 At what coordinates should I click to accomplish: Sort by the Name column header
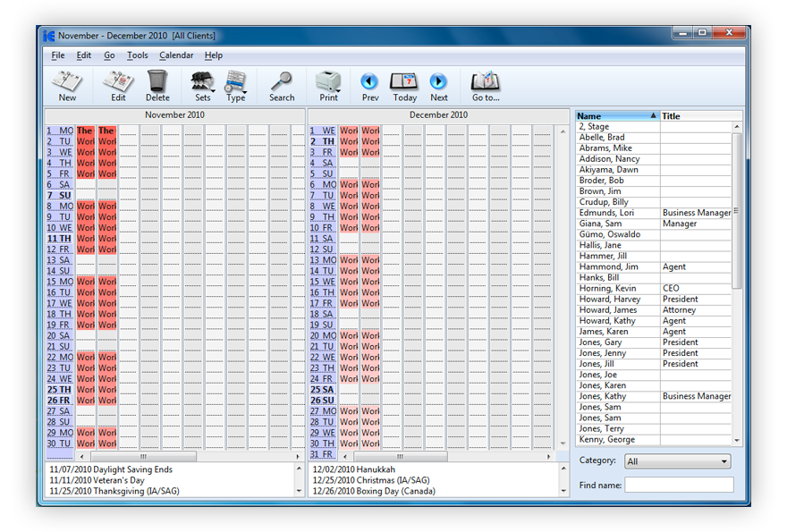617,116
